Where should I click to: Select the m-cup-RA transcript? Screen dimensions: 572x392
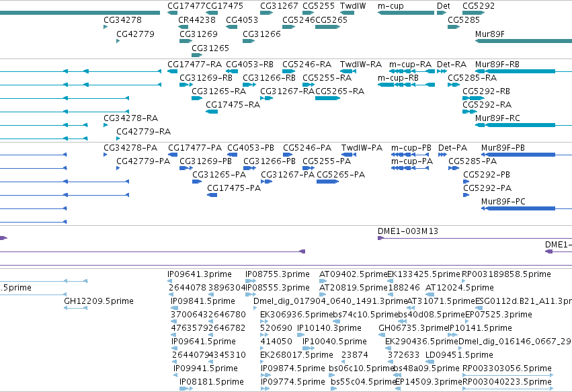click(412, 71)
